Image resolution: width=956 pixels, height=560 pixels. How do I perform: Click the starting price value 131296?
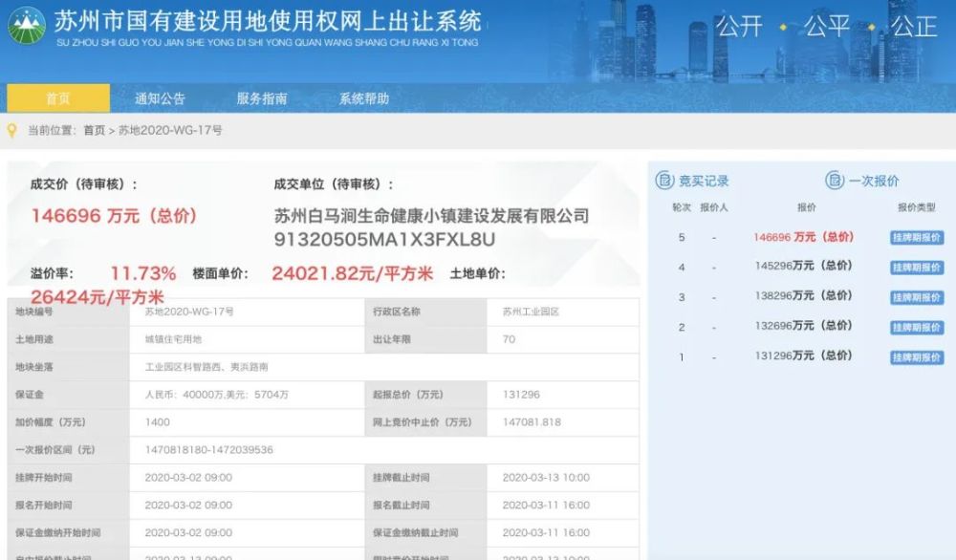point(521,395)
